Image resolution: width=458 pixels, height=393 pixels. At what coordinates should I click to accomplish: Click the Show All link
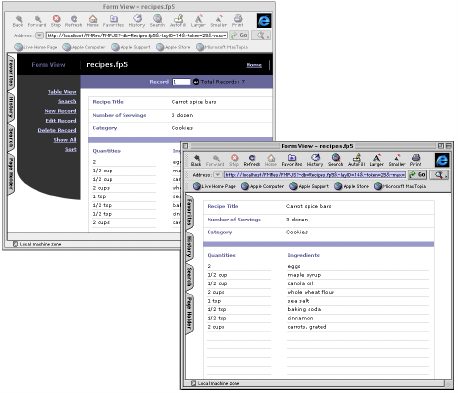tap(65, 140)
